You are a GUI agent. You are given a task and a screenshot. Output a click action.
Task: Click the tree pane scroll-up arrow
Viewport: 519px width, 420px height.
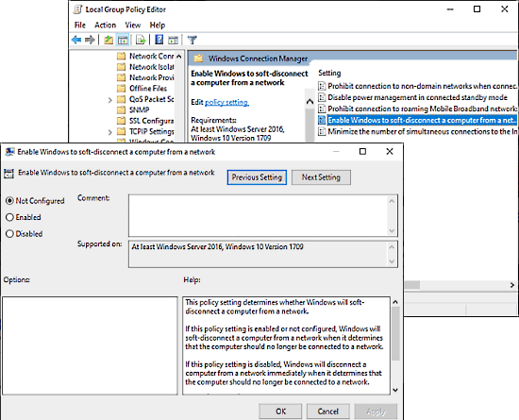tap(179, 57)
